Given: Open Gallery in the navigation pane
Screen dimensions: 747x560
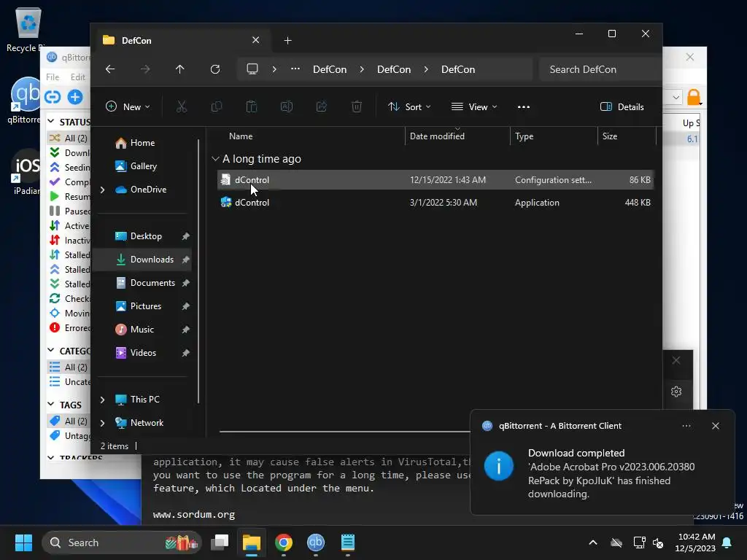Looking at the screenshot, I should tap(143, 166).
